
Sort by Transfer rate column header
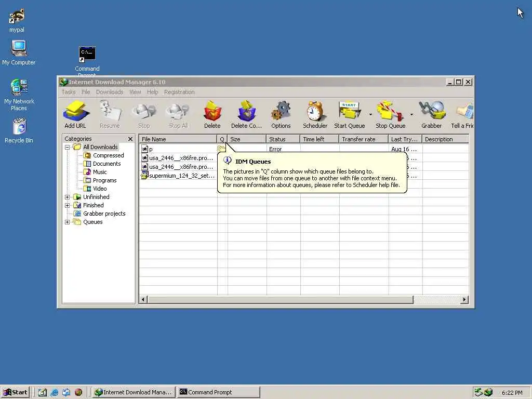364,139
